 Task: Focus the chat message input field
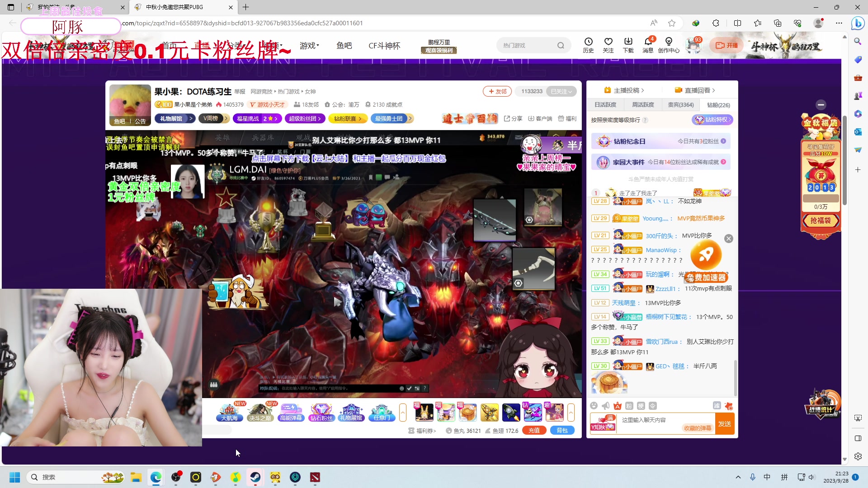tap(666, 424)
